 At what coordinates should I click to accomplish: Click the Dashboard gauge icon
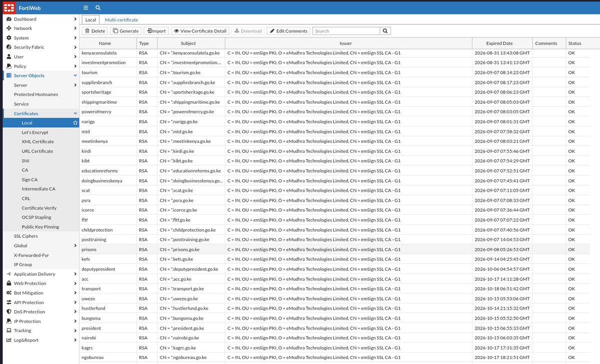click(9, 19)
